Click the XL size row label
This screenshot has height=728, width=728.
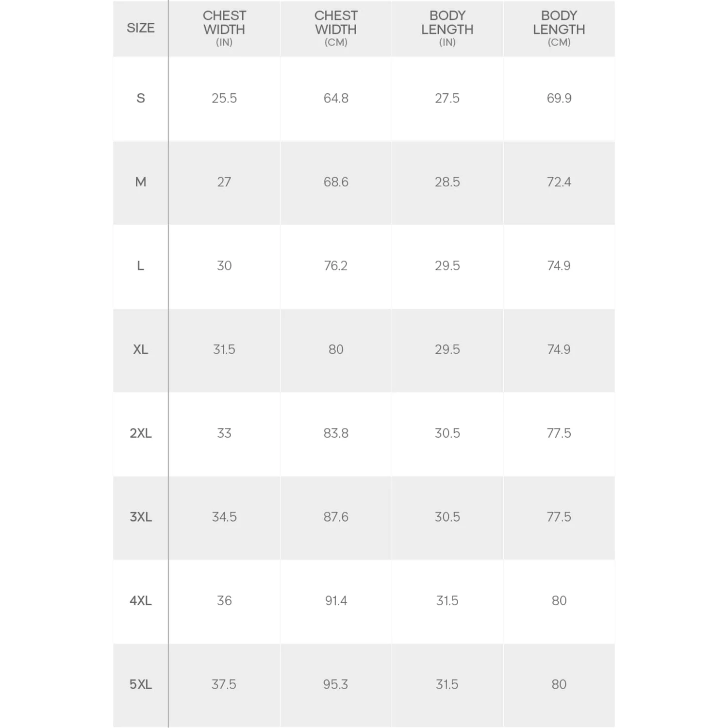point(141,349)
